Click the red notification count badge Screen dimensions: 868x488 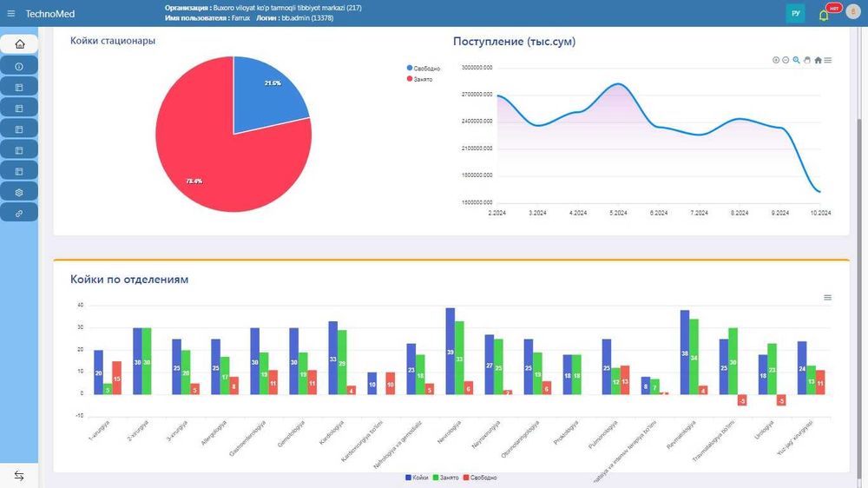click(834, 8)
